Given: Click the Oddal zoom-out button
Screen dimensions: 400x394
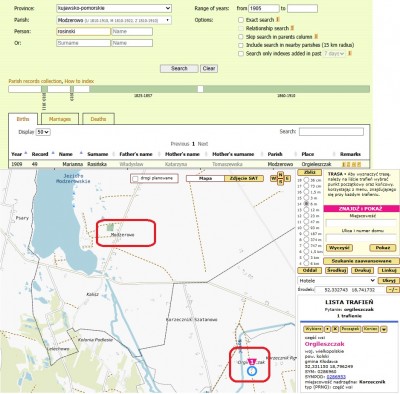Looking at the screenshot, I should click(309, 270).
